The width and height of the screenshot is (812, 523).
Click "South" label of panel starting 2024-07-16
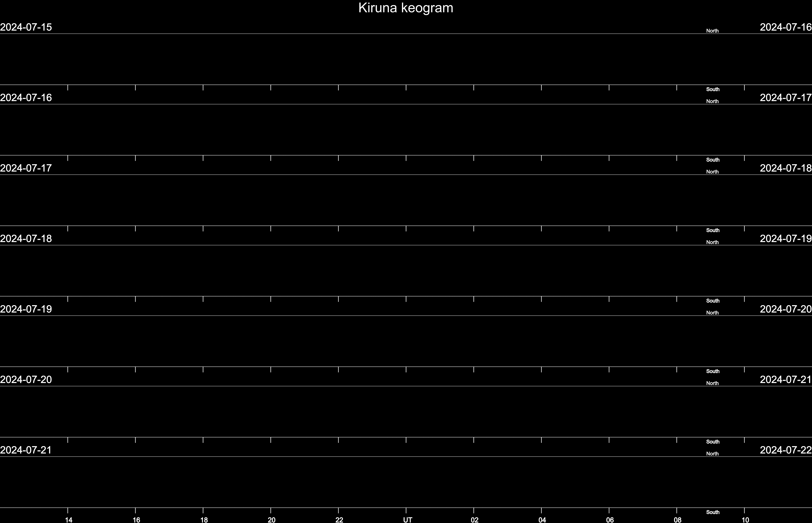coord(713,160)
